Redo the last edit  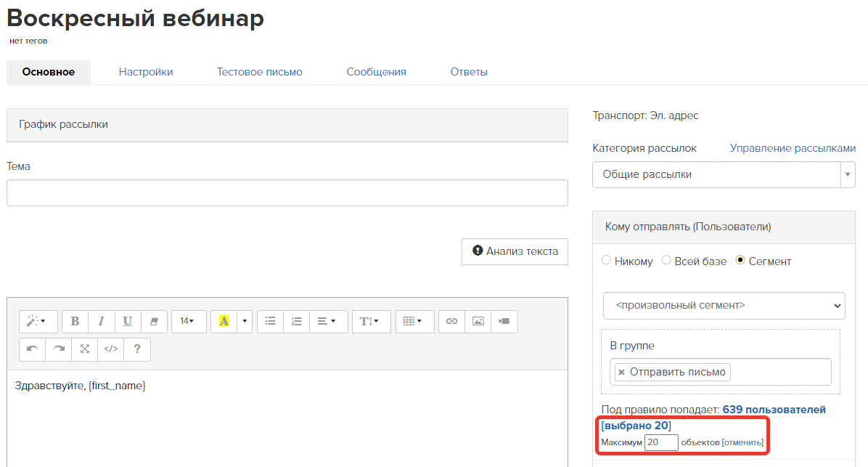point(59,349)
